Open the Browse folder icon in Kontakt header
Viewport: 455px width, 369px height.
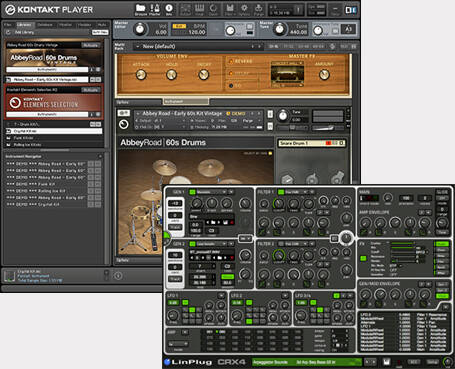(x=141, y=9)
